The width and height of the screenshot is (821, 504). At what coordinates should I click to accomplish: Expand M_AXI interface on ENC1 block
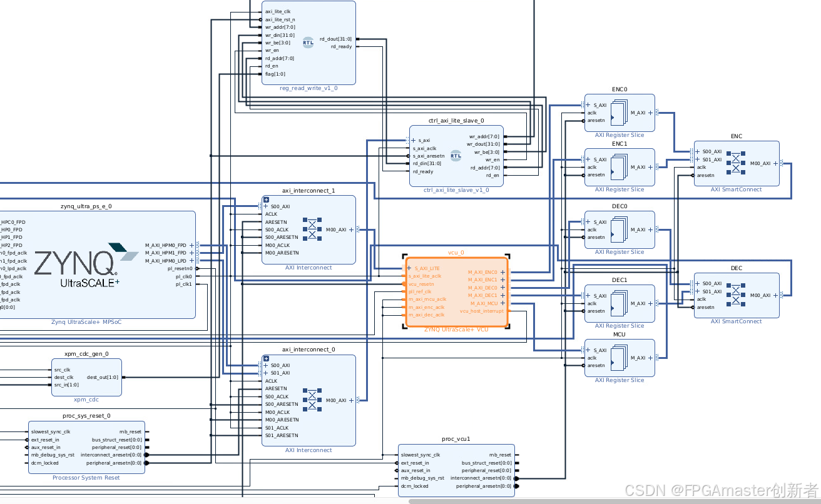coord(650,167)
